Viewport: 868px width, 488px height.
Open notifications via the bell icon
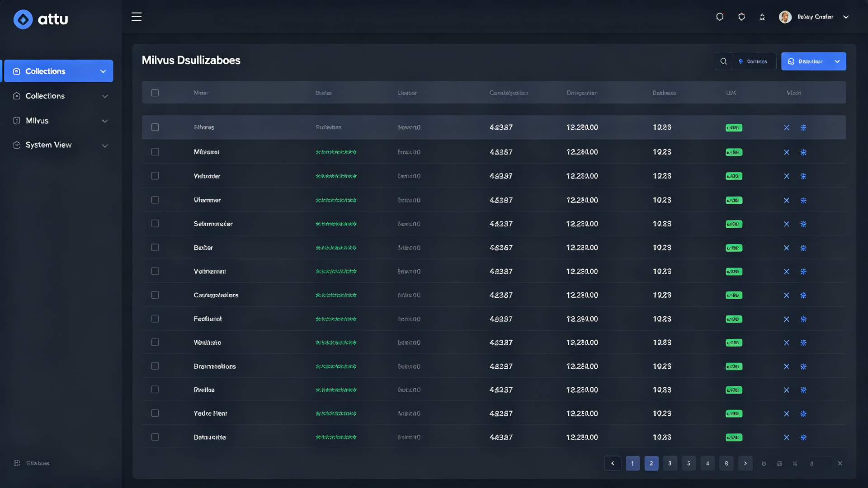762,17
